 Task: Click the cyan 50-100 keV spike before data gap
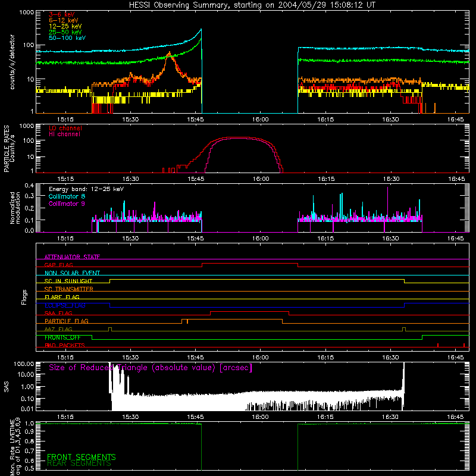[x=201, y=30]
